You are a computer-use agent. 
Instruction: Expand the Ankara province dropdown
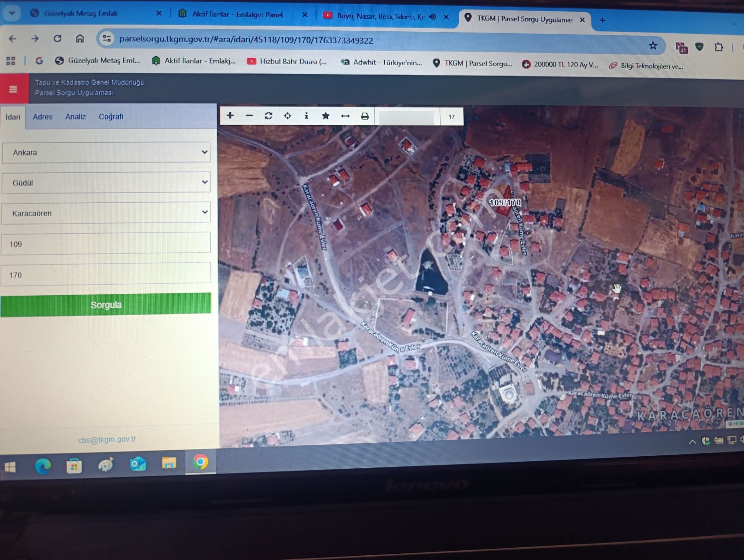tap(106, 152)
